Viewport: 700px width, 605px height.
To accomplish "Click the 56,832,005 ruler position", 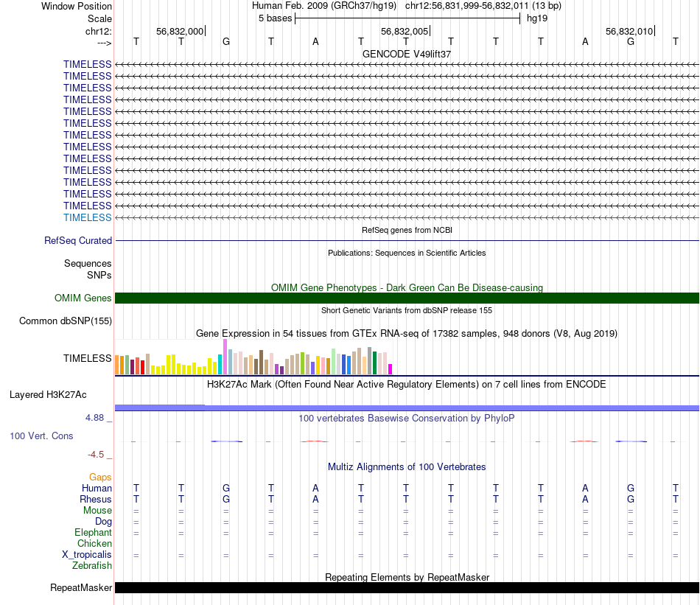I will (x=405, y=31).
